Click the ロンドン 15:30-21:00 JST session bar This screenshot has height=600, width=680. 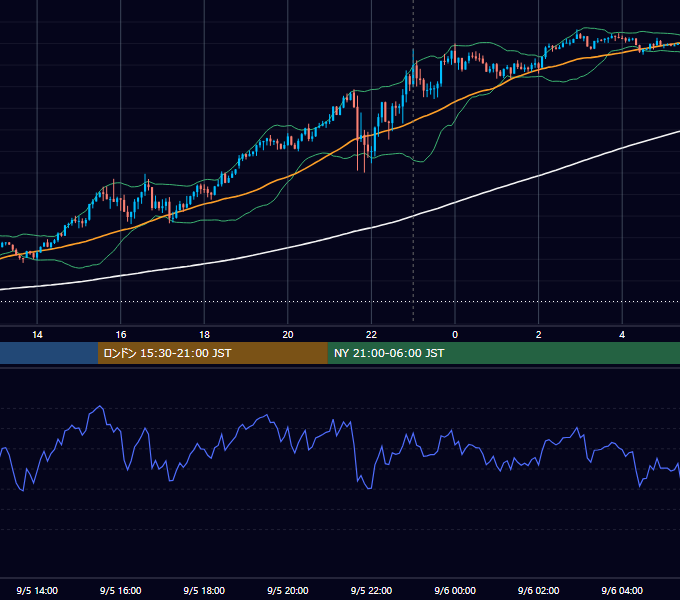(212, 353)
